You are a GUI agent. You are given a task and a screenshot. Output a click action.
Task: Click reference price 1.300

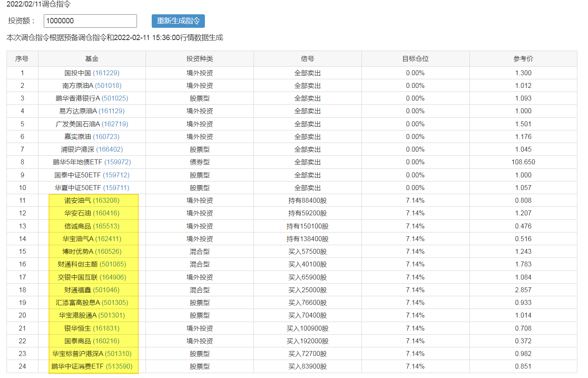click(523, 73)
